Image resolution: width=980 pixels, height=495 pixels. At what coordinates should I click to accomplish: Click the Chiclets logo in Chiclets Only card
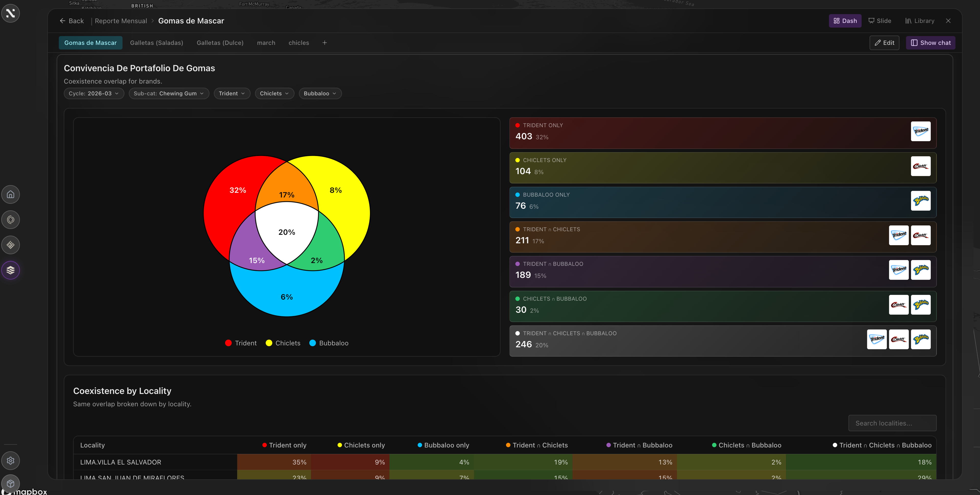[x=921, y=166]
